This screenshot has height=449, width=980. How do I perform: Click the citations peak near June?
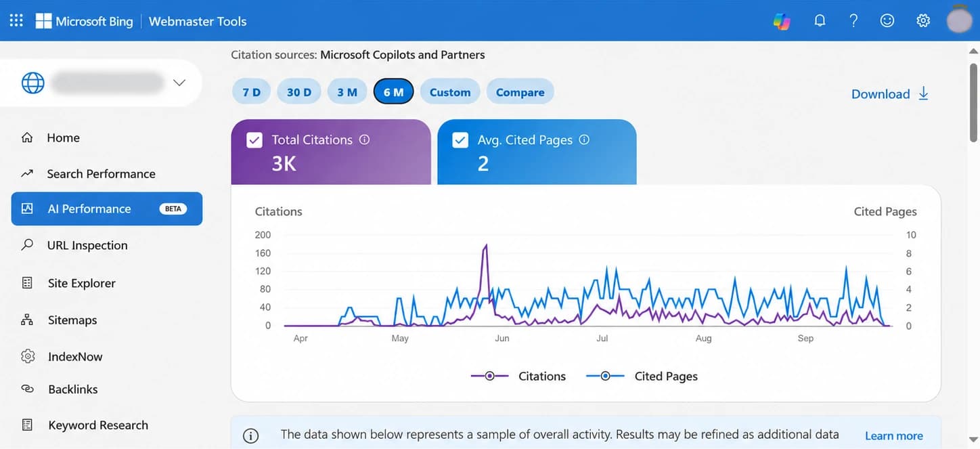pyautogui.click(x=486, y=246)
